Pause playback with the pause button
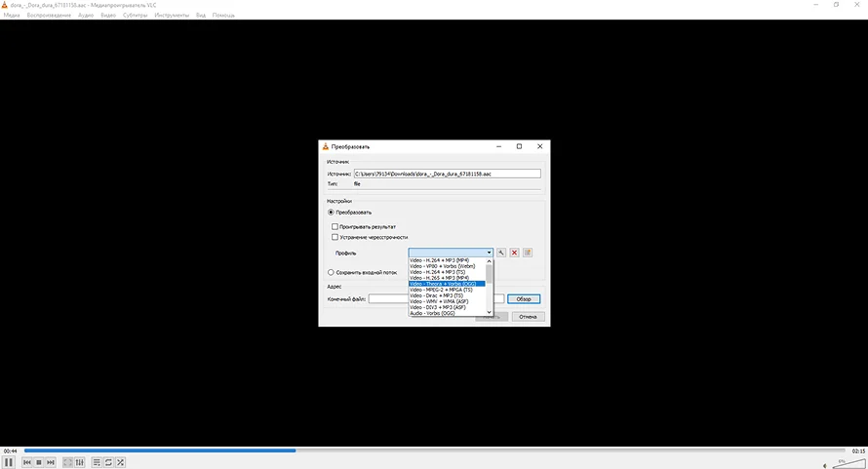The height and width of the screenshot is (469, 868). click(10, 462)
